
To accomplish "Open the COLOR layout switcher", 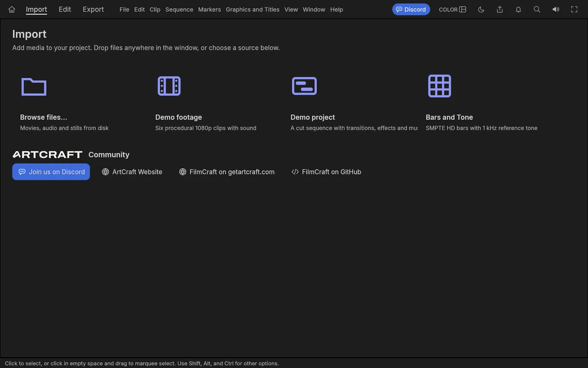I will coord(452,9).
